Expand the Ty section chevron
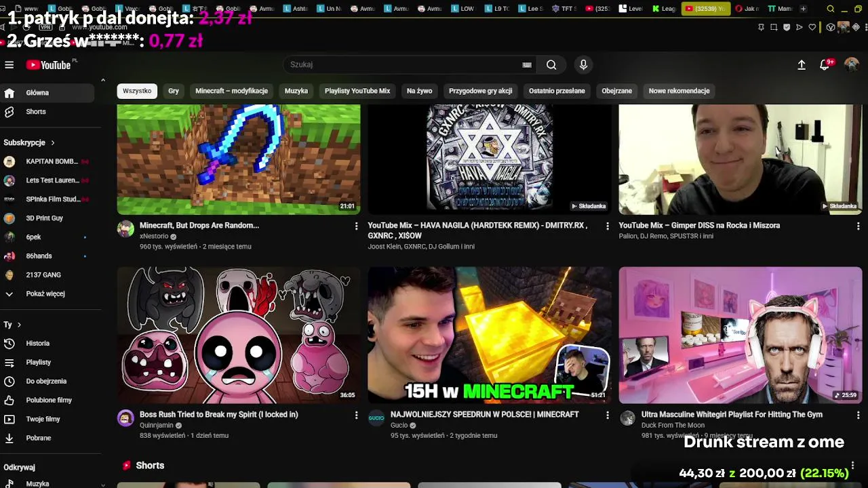The height and width of the screenshot is (488, 868). click(x=20, y=325)
